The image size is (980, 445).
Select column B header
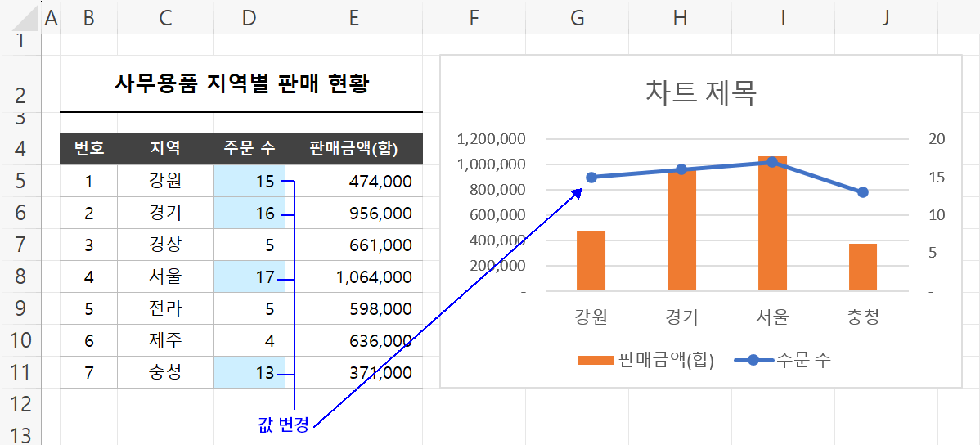pos(88,19)
